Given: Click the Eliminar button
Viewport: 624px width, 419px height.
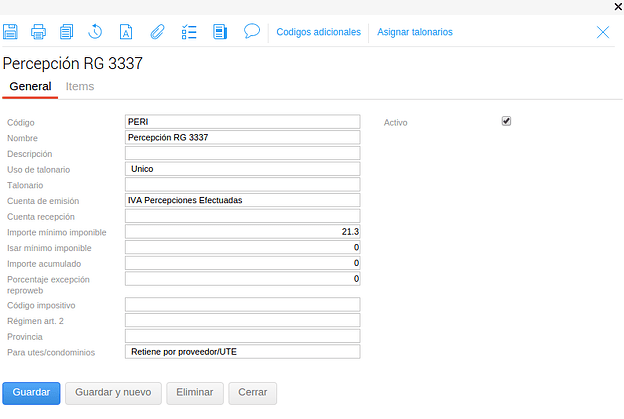Looking at the screenshot, I should 195,393.
